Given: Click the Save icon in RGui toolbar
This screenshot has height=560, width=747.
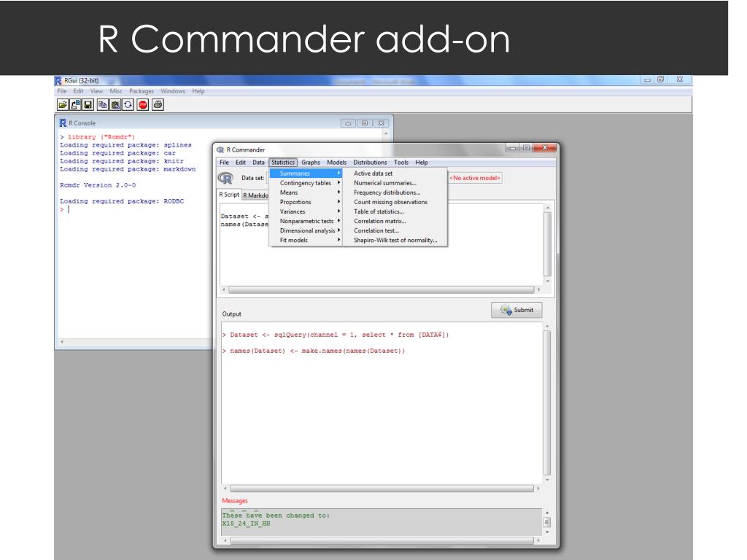Looking at the screenshot, I should [88, 105].
